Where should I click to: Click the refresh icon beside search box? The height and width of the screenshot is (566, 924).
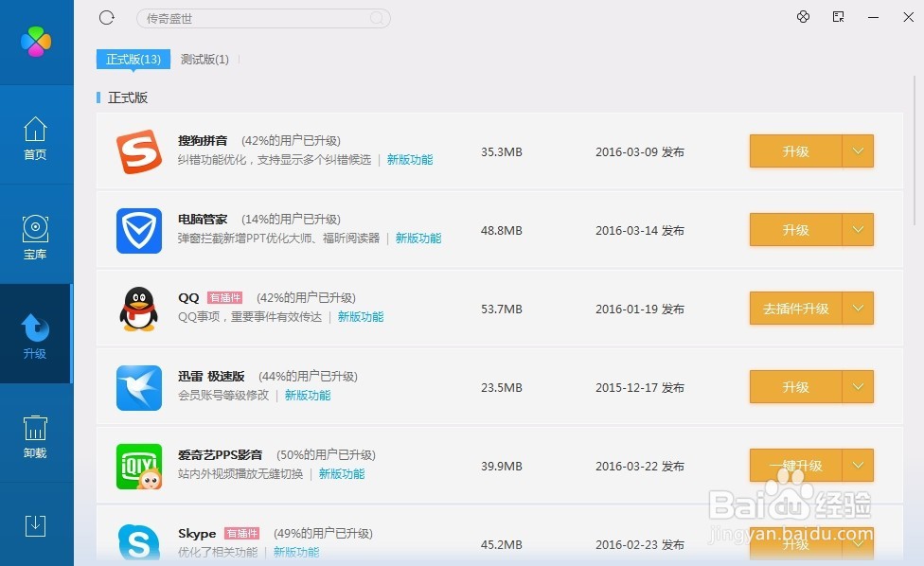point(107,18)
